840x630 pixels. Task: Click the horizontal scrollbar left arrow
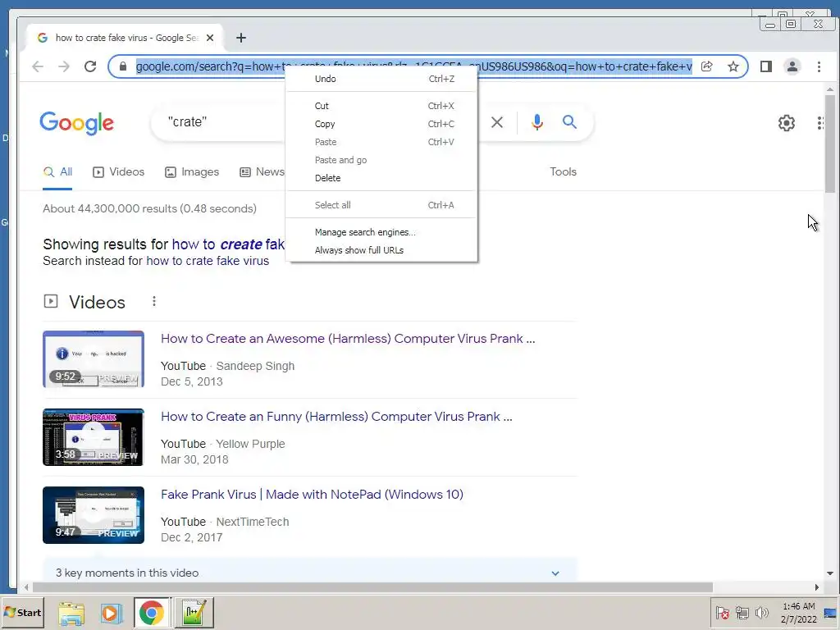coord(25,587)
